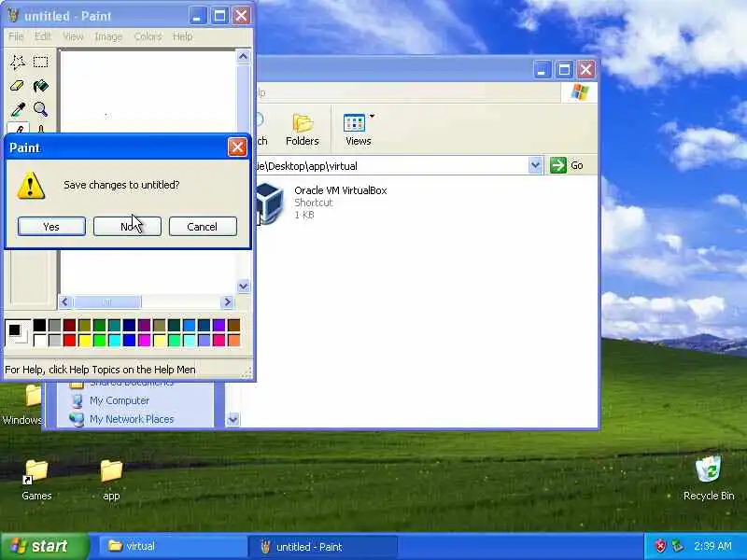Click the Paint horizontal scrollbar thumb
The width and height of the screenshot is (747, 560).
tap(107, 301)
